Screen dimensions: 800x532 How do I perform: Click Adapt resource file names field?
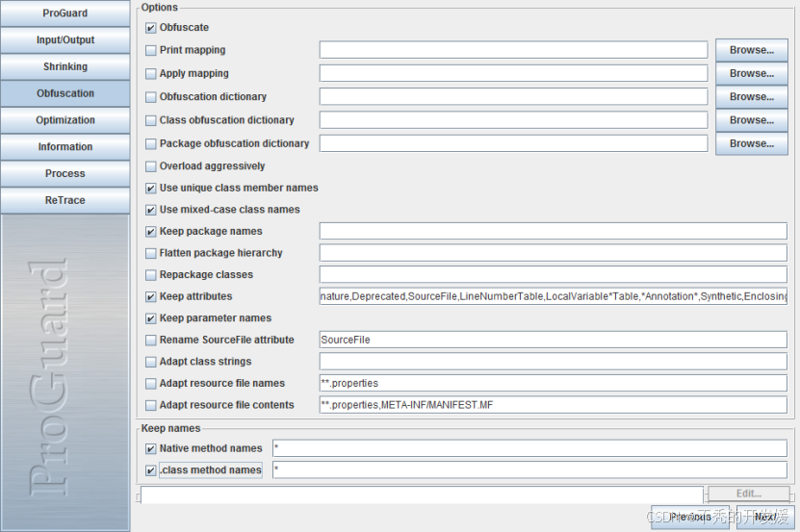pyautogui.click(x=553, y=383)
